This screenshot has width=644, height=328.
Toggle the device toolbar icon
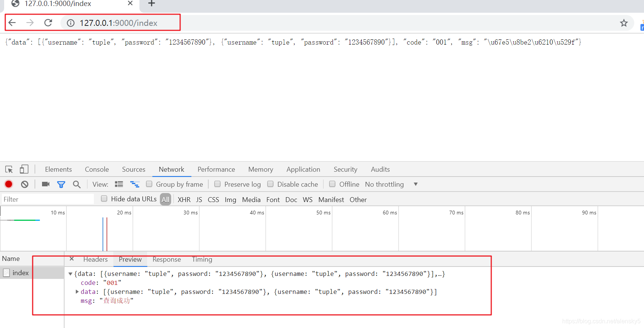click(x=24, y=169)
